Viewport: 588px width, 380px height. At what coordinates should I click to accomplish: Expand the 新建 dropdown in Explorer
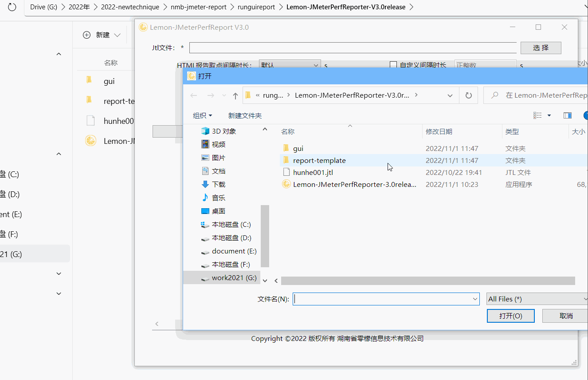[x=117, y=35]
